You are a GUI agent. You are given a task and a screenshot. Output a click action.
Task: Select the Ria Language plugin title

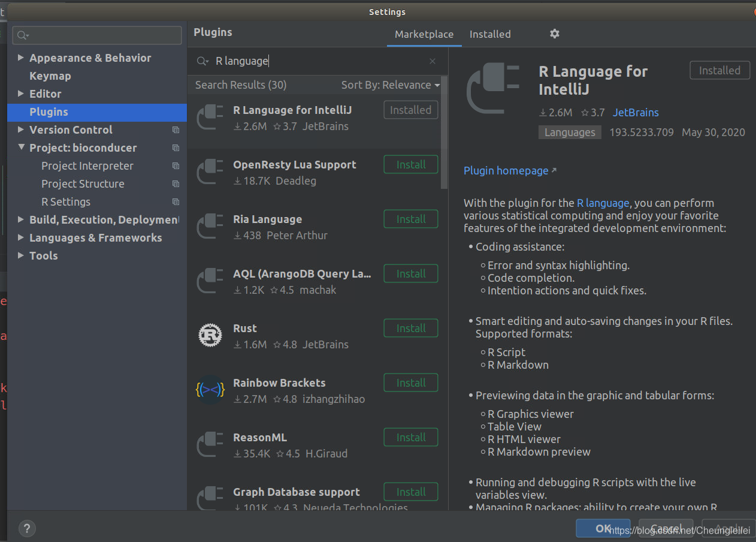pos(267,219)
